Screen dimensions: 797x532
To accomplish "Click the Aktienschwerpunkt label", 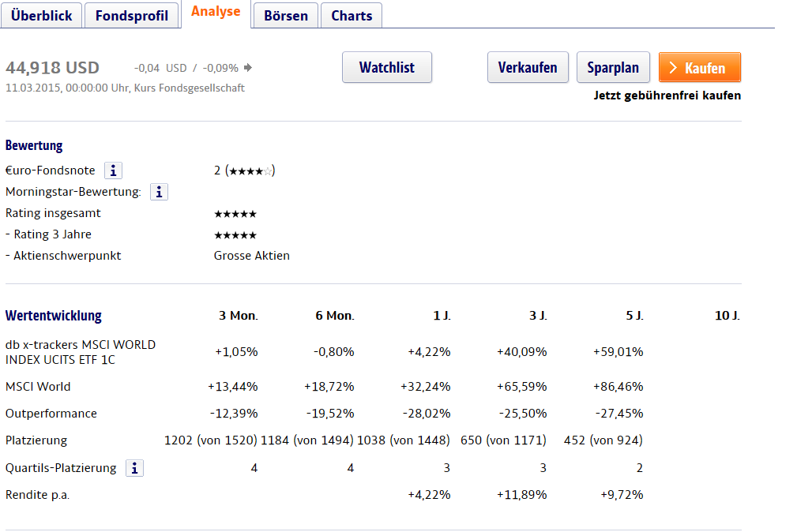I will 63,256.
